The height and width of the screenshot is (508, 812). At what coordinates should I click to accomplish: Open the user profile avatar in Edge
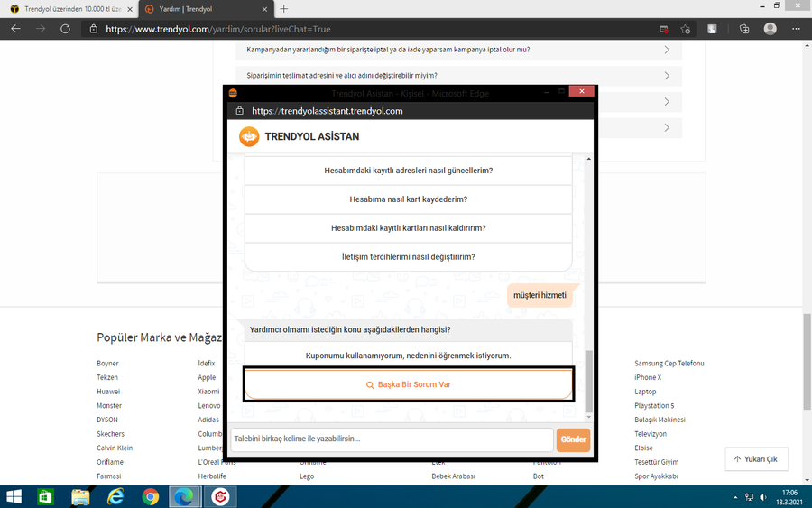770,29
